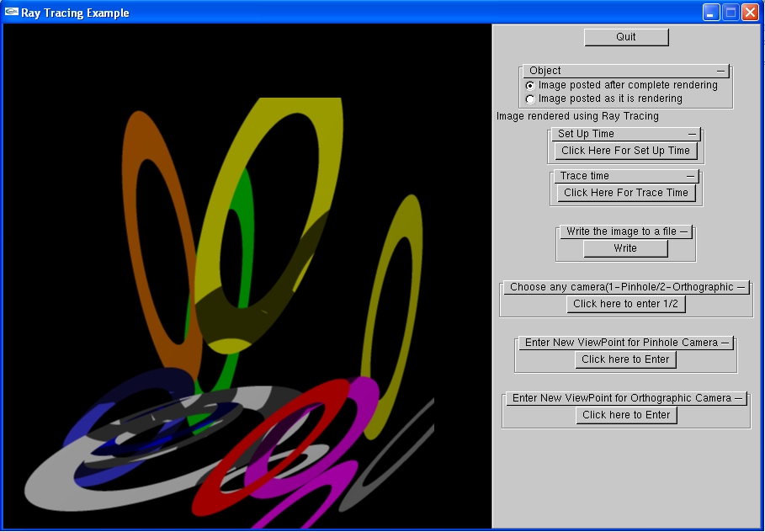Click 'Click here to enter 1/2' button
The width and height of the screenshot is (765, 532).
coord(626,304)
